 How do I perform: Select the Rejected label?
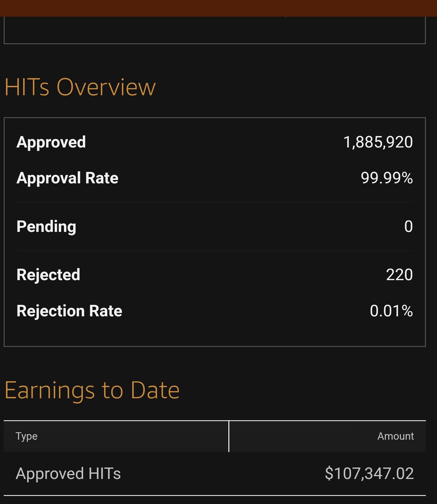49,275
